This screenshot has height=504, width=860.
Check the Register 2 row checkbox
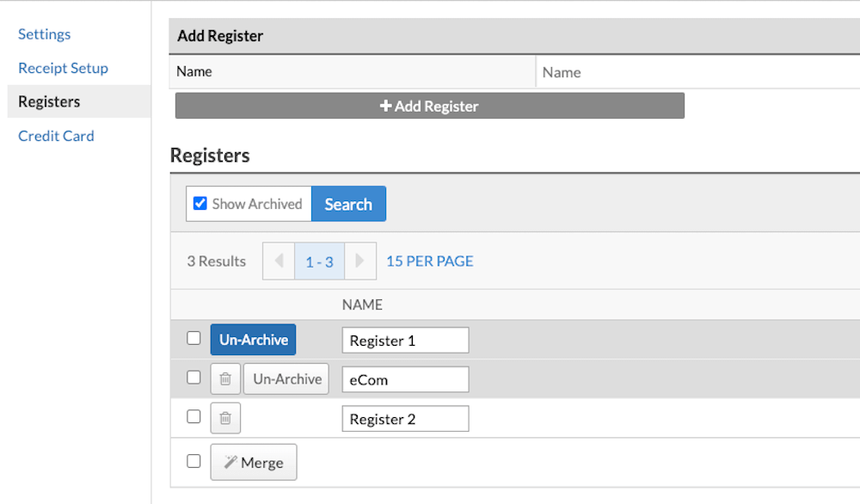point(193,416)
